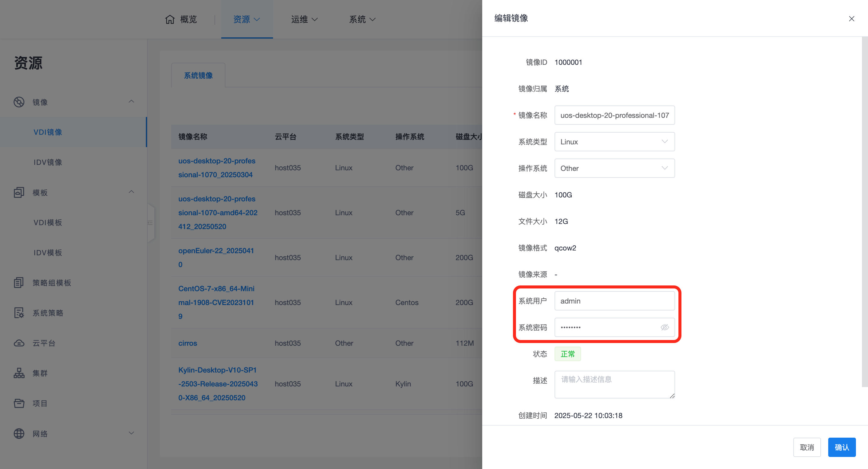Image resolution: width=868 pixels, height=469 pixels.
Task: Click the drawer's vertical scrollbar
Action: pyautogui.click(x=865, y=212)
